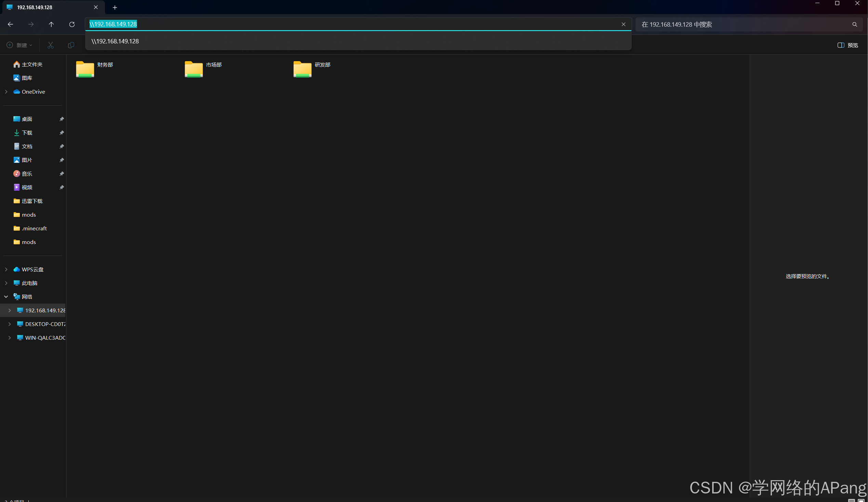The height and width of the screenshot is (502, 868).
Task: Collapse the 网络 tree node
Action: tap(6, 296)
